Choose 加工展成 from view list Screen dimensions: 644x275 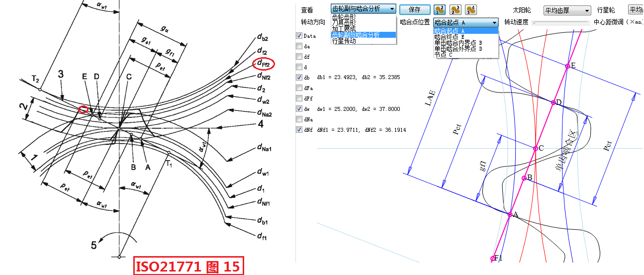[x=364, y=28]
